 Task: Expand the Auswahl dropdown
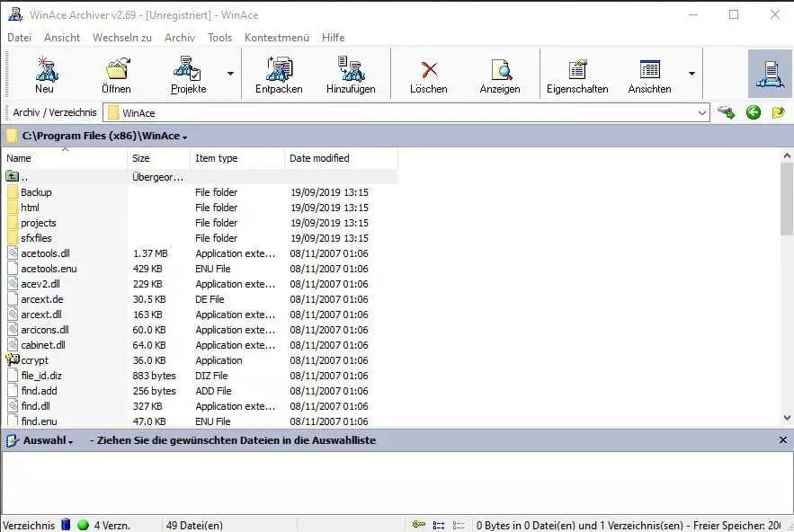pos(70,441)
